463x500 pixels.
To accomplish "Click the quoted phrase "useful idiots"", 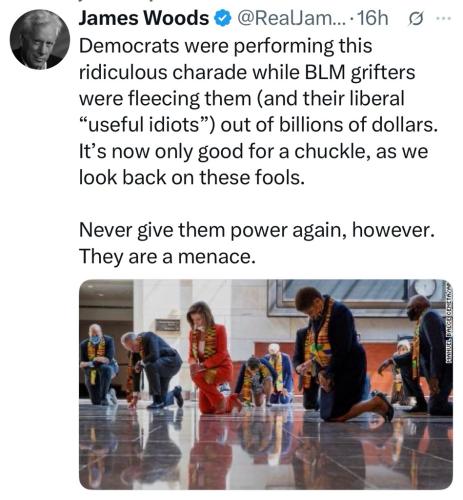I will (148, 125).
